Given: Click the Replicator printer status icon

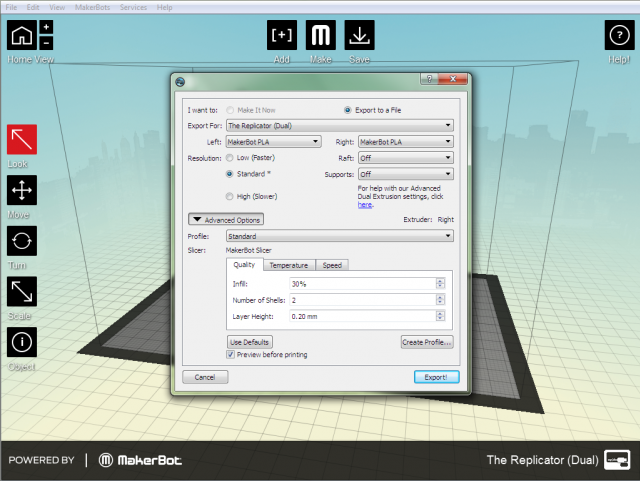Looking at the screenshot, I should tap(617, 460).
